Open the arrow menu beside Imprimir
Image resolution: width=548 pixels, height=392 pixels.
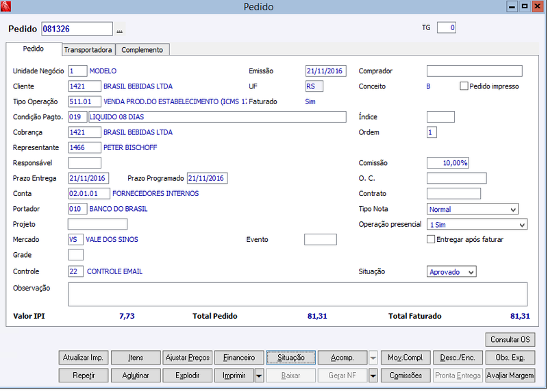point(259,376)
